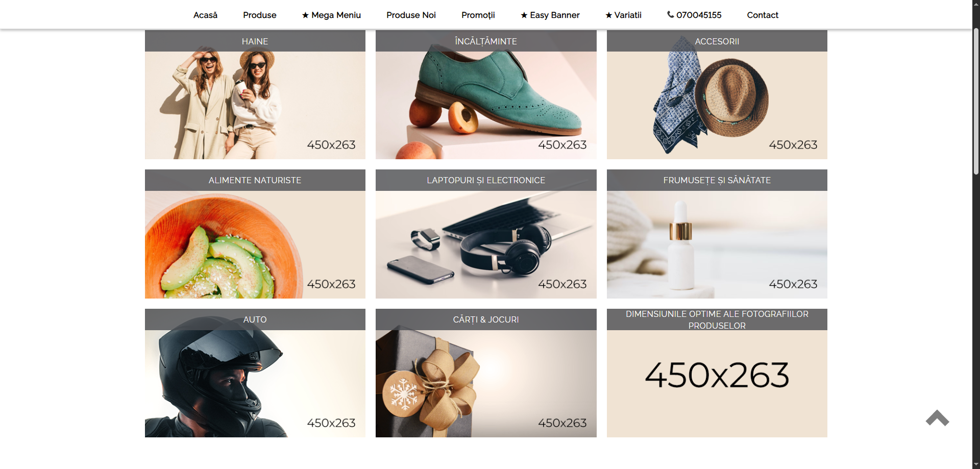Screen dimensions: 980x469
Task: Open the ÎNCĂLȚĂMINTE shoe banner
Action: [x=486, y=94]
